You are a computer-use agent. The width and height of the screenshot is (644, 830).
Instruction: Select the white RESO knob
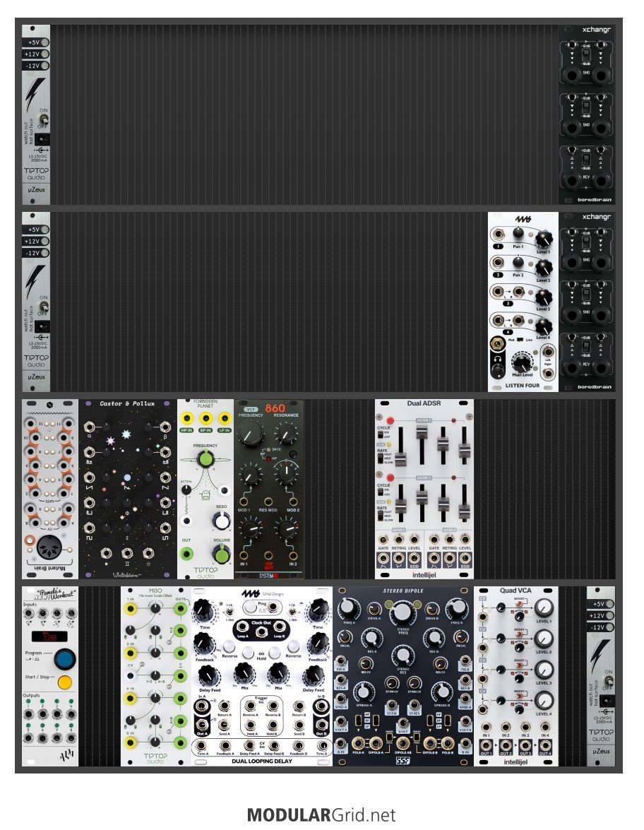222,521
